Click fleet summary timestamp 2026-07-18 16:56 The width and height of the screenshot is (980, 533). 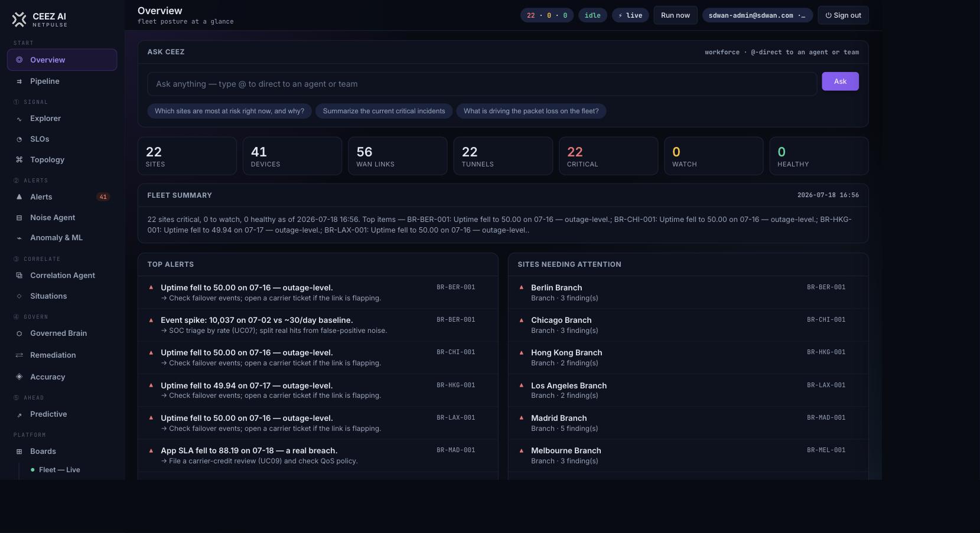[x=828, y=195]
